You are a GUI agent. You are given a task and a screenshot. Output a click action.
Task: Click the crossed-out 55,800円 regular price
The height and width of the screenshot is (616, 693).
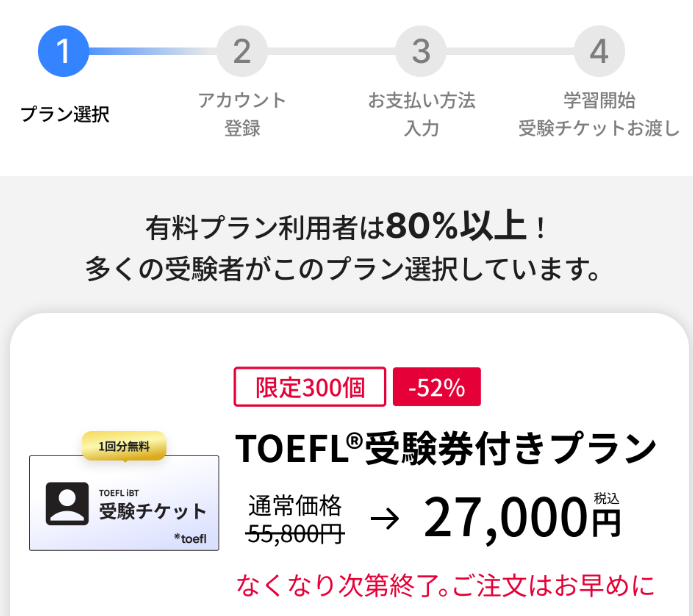(296, 535)
